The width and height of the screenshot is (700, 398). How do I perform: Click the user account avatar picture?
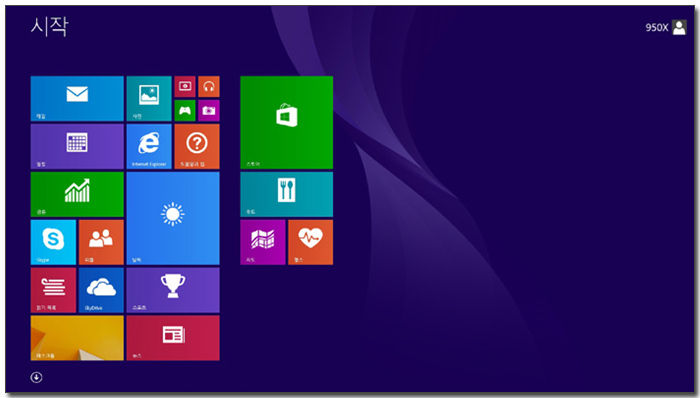[679, 28]
